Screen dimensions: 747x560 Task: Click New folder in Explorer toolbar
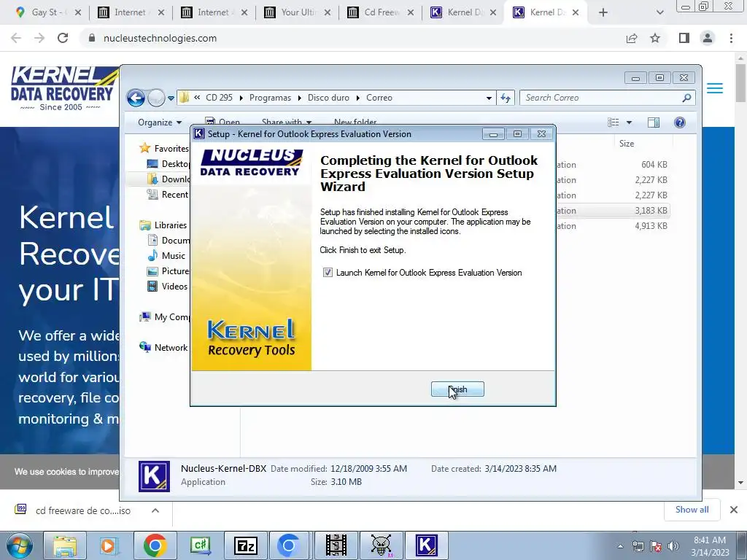[355, 122]
